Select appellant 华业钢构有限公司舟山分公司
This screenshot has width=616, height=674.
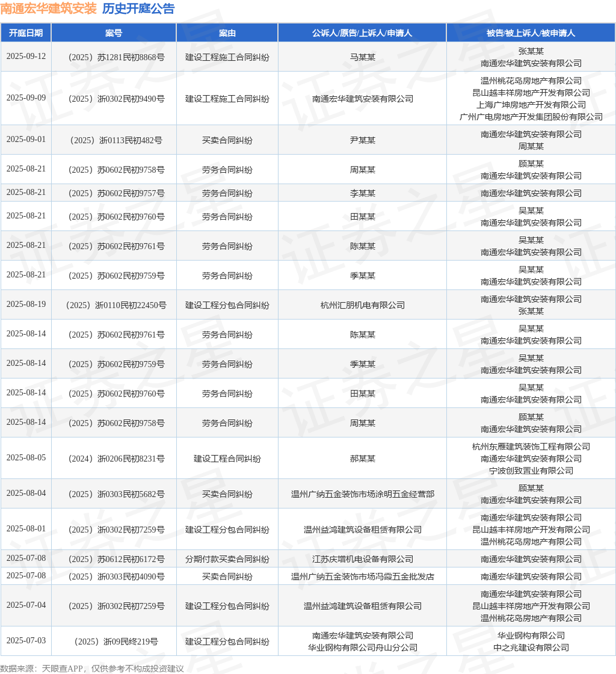363,648
